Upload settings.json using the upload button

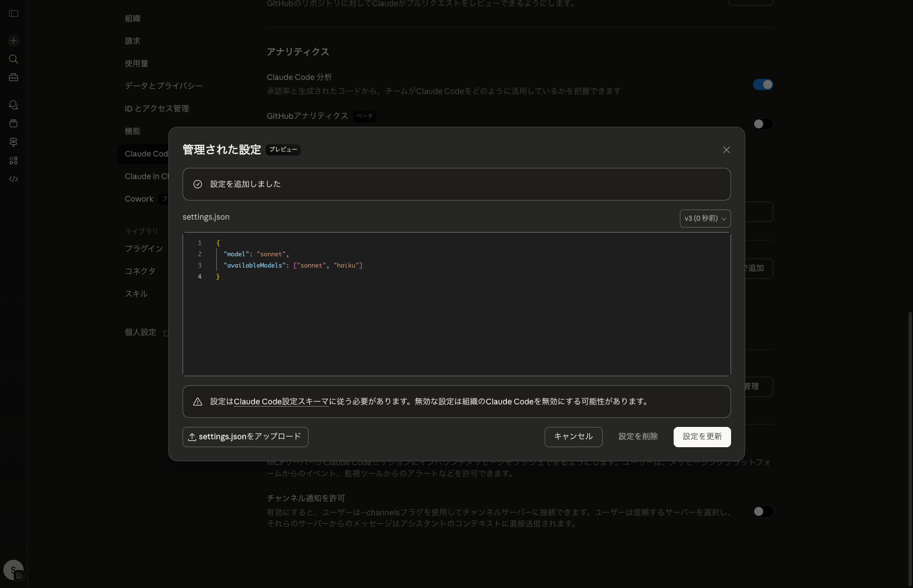(245, 436)
